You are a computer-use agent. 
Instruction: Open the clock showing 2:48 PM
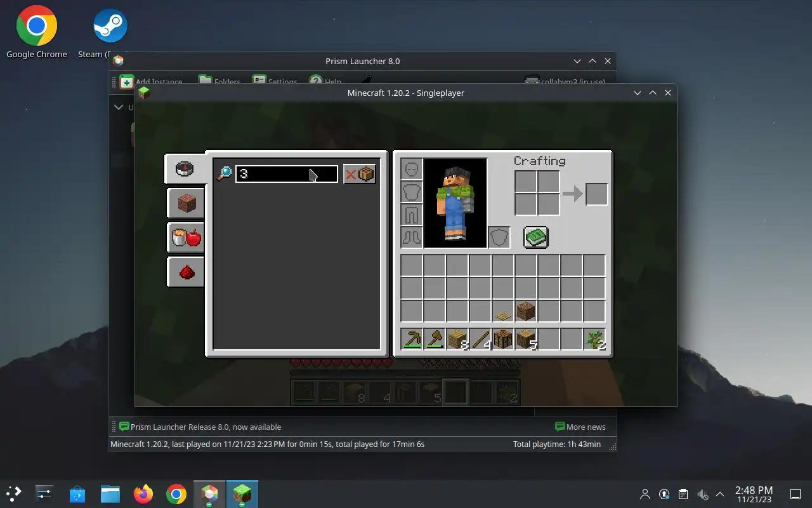[x=754, y=494]
